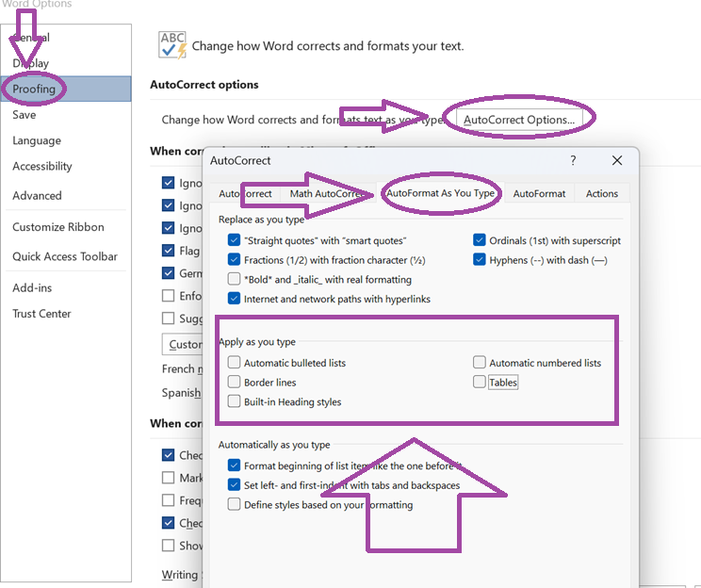Enable Border lines checkbox

[234, 382]
